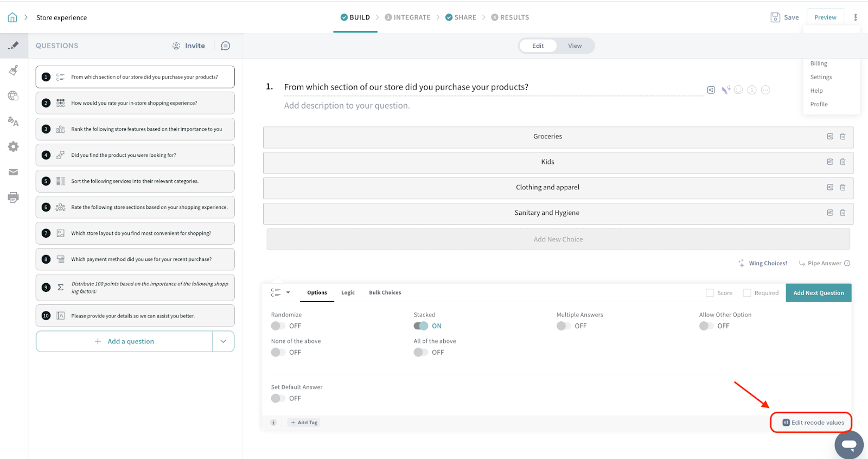
Task: Check the Required checkbox
Action: (747, 293)
